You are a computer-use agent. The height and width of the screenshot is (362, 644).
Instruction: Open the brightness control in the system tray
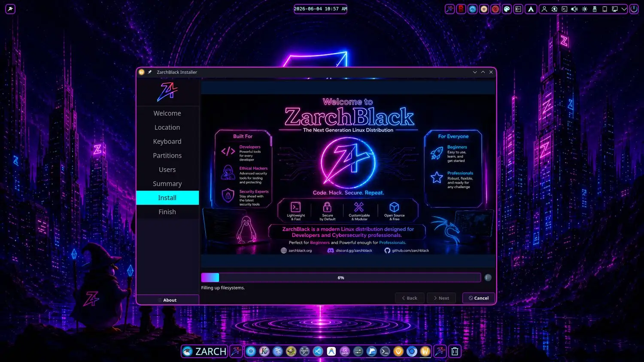coord(584,9)
